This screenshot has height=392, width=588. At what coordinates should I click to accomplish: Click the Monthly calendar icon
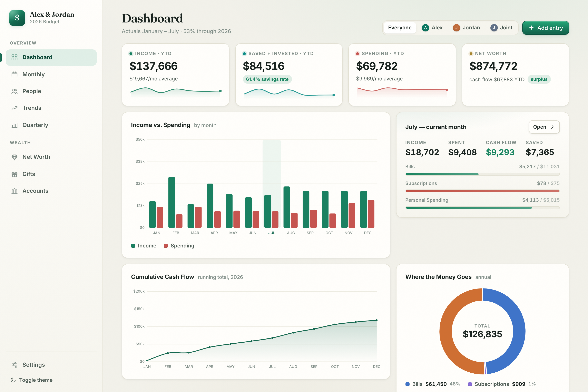coord(14,75)
